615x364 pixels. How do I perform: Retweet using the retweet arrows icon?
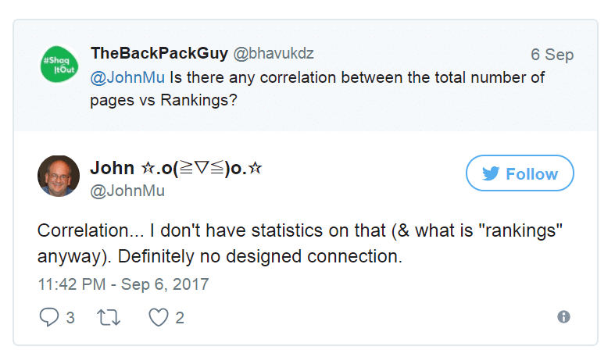point(109,317)
